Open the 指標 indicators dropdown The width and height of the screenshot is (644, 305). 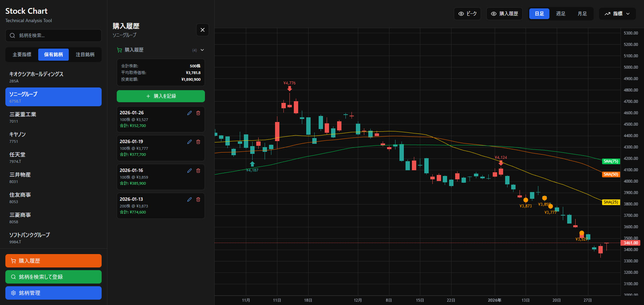pos(617,14)
